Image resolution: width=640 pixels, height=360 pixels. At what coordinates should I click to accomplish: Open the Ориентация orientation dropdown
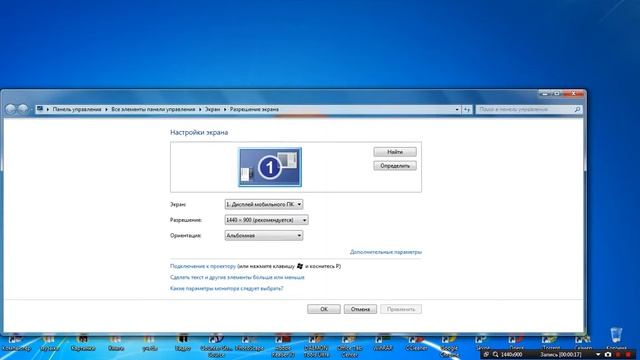pyautogui.click(x=264, y=236)
